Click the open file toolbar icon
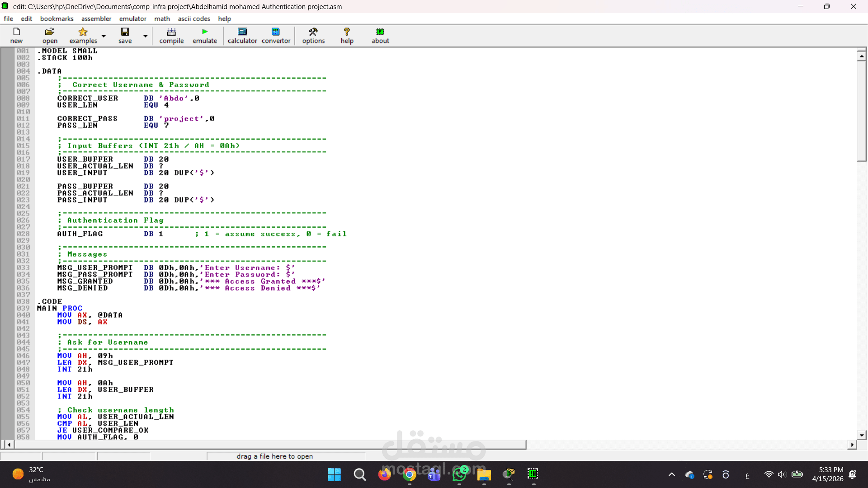This screenshot has width=868, height=488. [50, 32]
